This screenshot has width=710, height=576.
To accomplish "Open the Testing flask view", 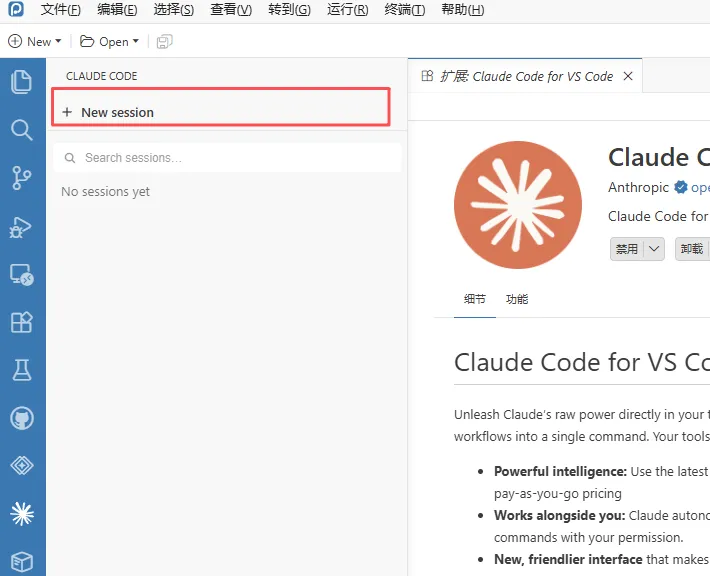I will [21, 370].
